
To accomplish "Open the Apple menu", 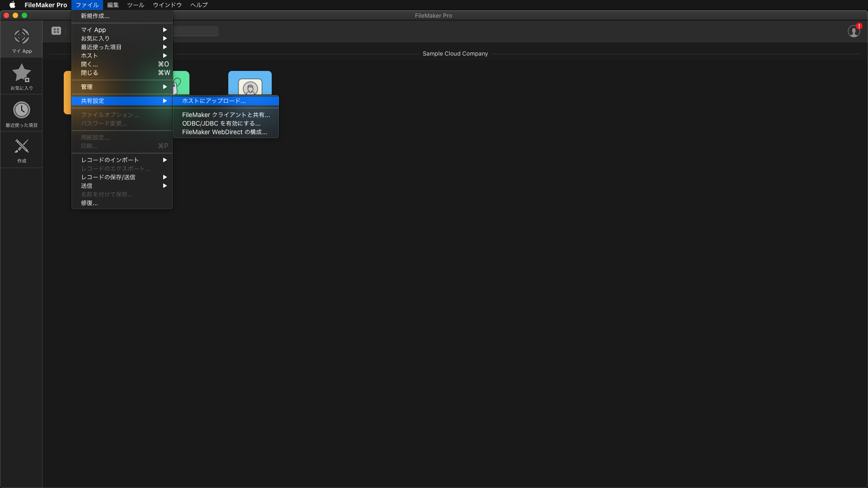I will tap(12, 5).
